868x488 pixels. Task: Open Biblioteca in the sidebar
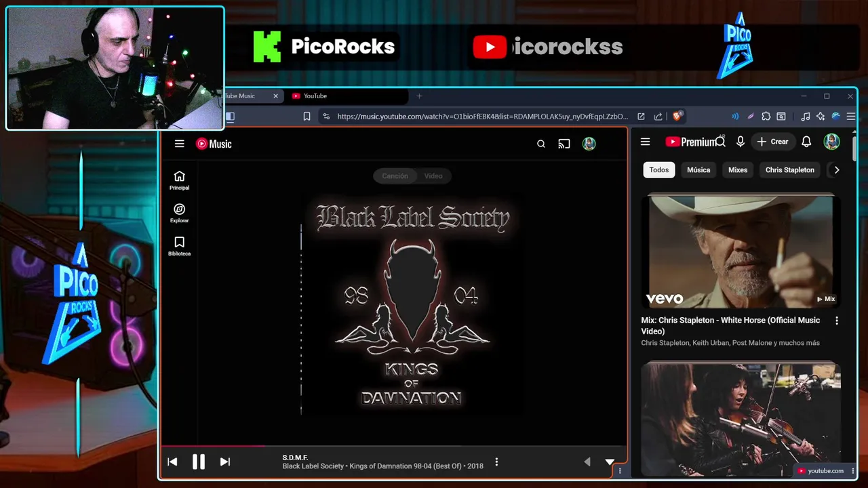coord(179,246)
